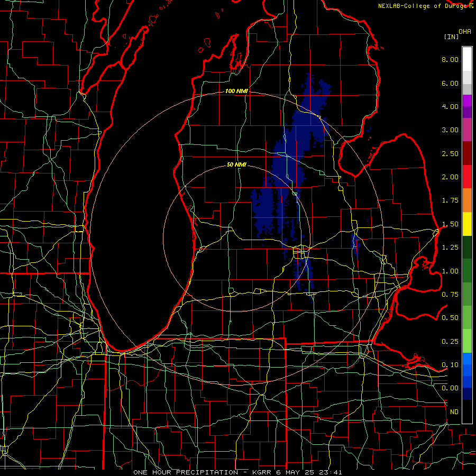Image resolution: width=476 pixels, height=476 pixels.
Task: Select the 1.75 legend value
Action: [450, 200]
